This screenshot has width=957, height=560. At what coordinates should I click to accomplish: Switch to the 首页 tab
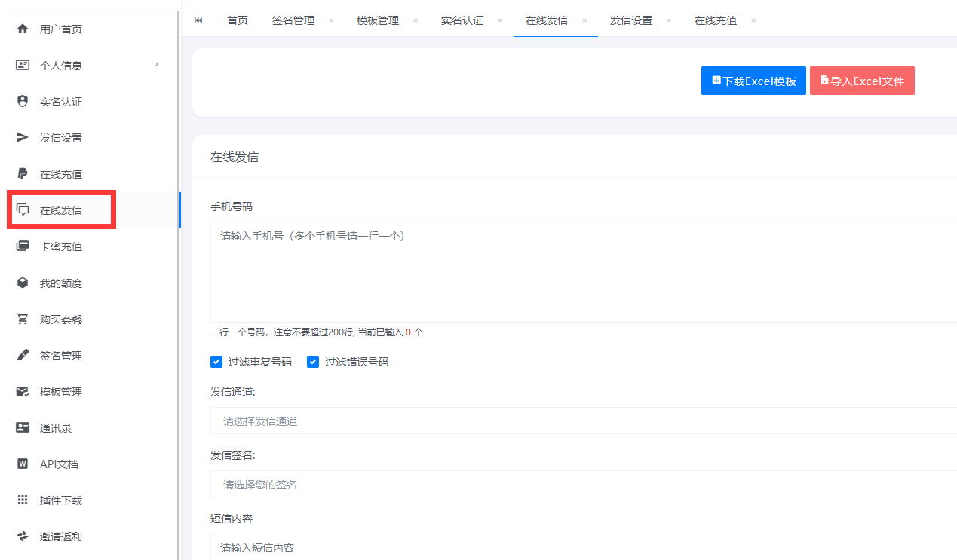[238, 20]
